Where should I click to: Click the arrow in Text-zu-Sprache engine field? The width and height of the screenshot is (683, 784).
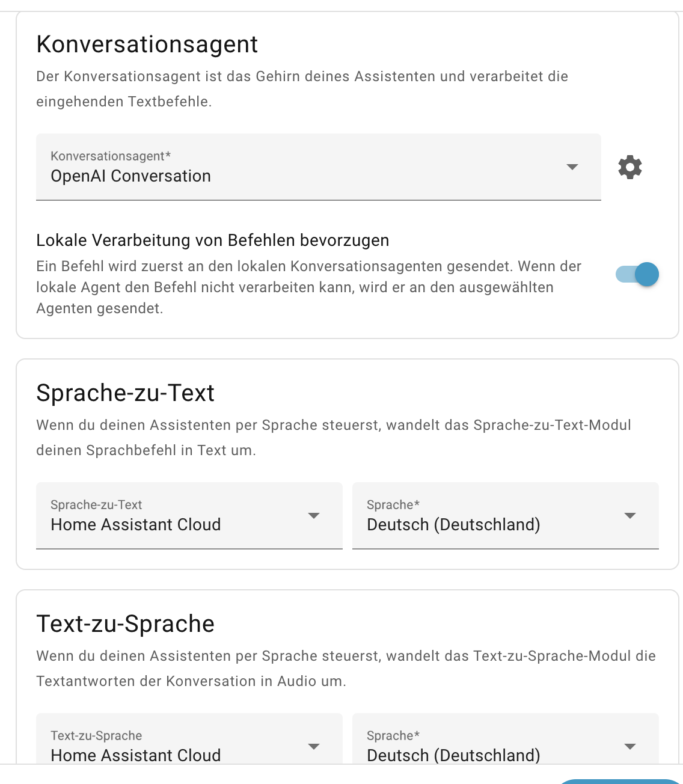[313, 747]
